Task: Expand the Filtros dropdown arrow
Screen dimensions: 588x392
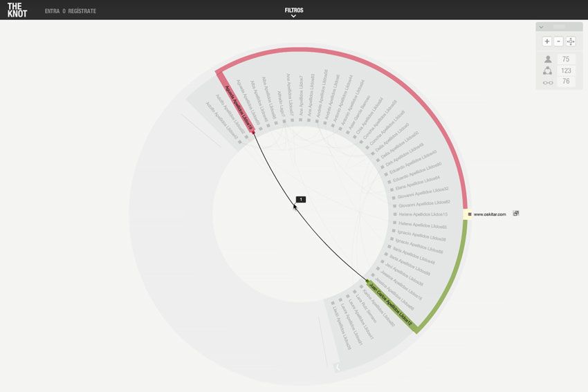Action: pos(293,16)
